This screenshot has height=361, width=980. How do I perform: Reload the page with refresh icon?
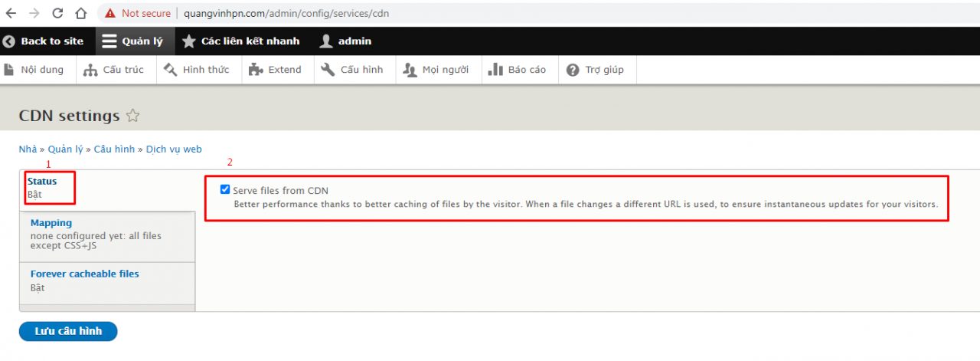pos(57,13)
